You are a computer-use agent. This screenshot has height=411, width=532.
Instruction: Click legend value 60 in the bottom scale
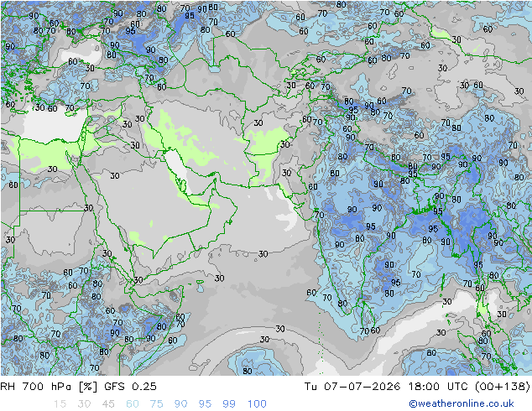click(133, 404)
